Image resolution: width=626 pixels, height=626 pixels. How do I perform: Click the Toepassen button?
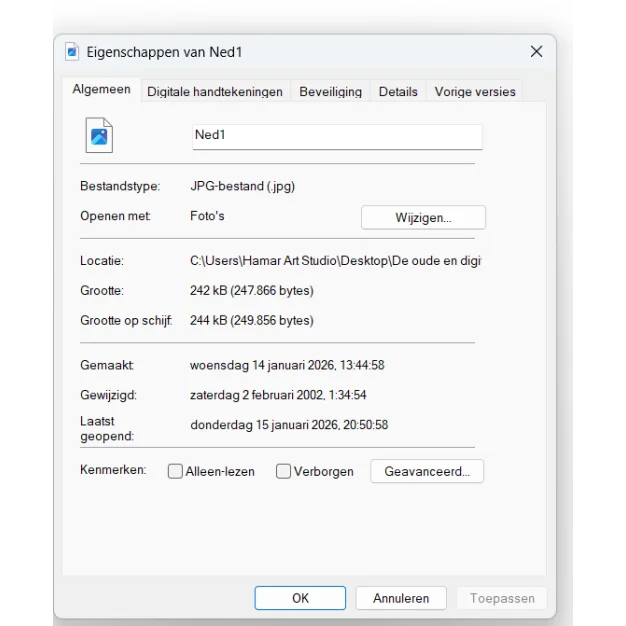click(x=502, y=598)
